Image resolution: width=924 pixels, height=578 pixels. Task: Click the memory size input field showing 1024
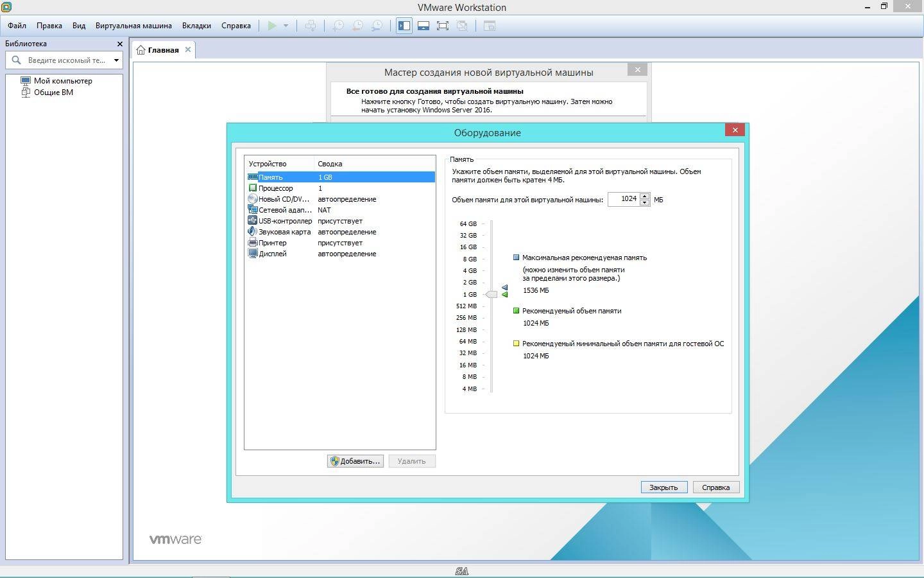point(624,199)
